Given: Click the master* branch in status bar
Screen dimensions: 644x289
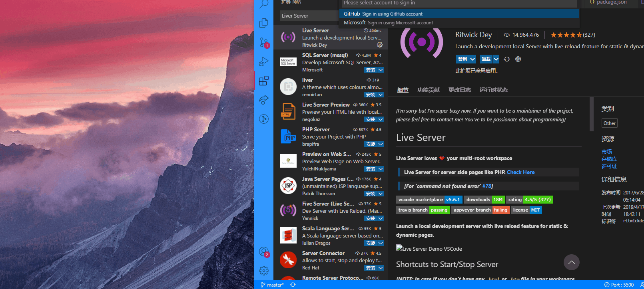Looking at the screenshot, I should [x=272, y=285].
